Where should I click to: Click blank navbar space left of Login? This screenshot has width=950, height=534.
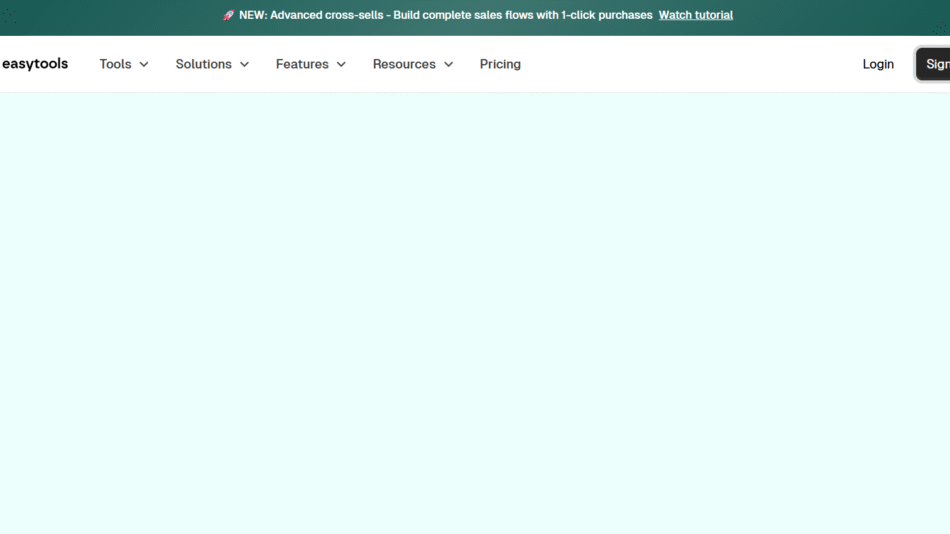[x=700, y=64]
